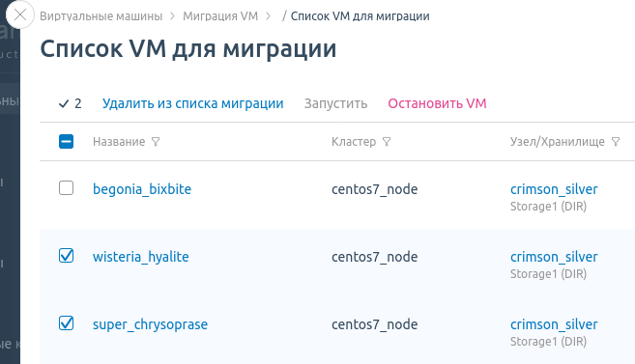The image size is (635, 364).
Task: Open the begonia_bixbite VM link
Action: 142,189
